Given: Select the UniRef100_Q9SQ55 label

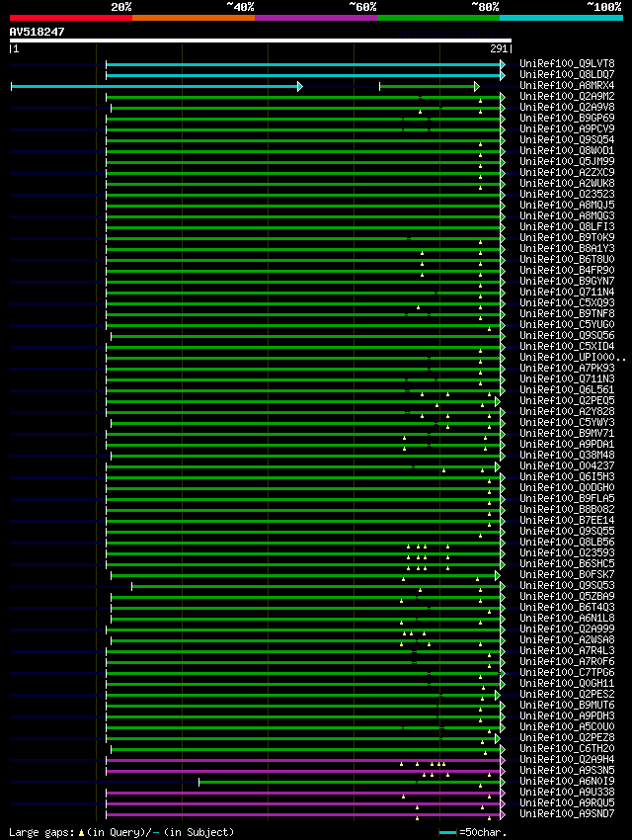Looking at the screenshot, I should pos(567,532).
